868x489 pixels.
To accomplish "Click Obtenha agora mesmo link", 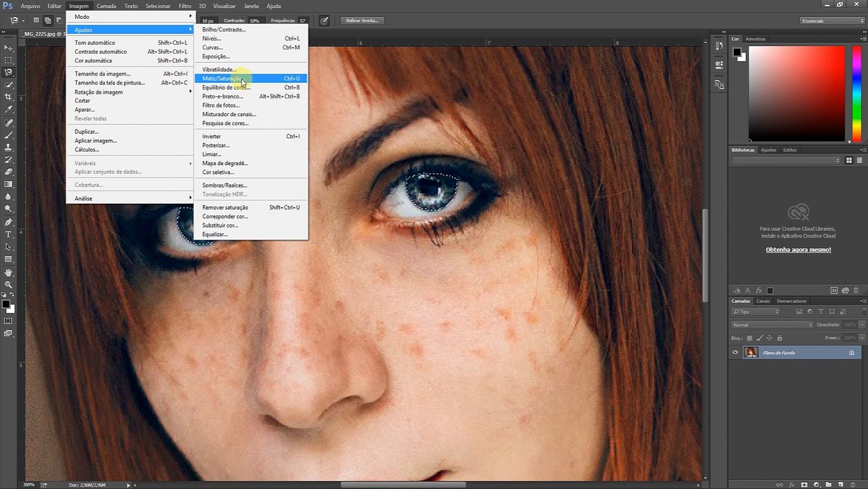I will (x=798, y=250).
